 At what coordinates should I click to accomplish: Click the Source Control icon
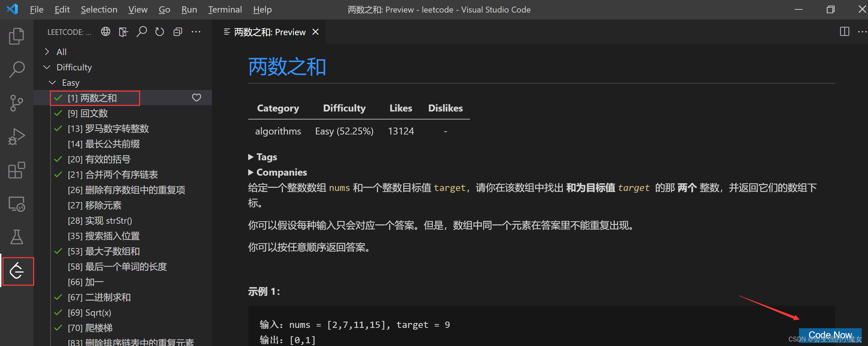(16, 102)
